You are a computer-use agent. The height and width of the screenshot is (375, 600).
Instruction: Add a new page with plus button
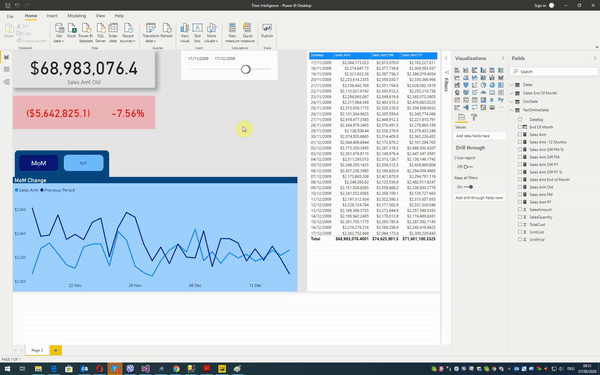[x=55, y=350]
